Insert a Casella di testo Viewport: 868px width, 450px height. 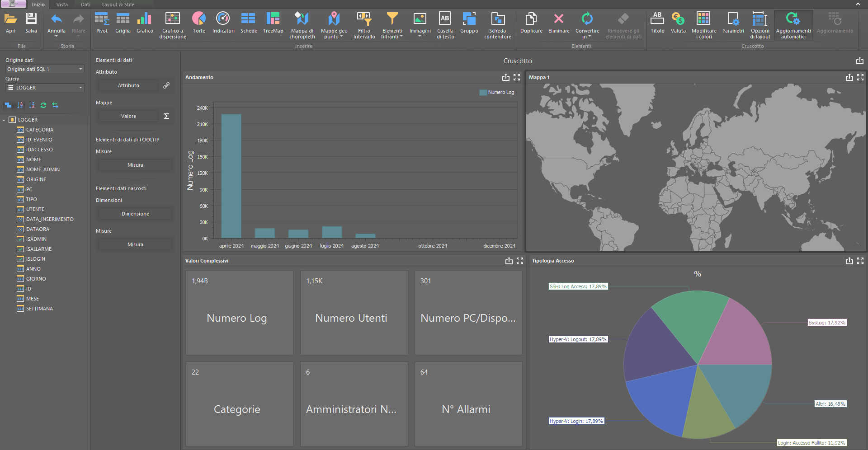tap(445, 26)
